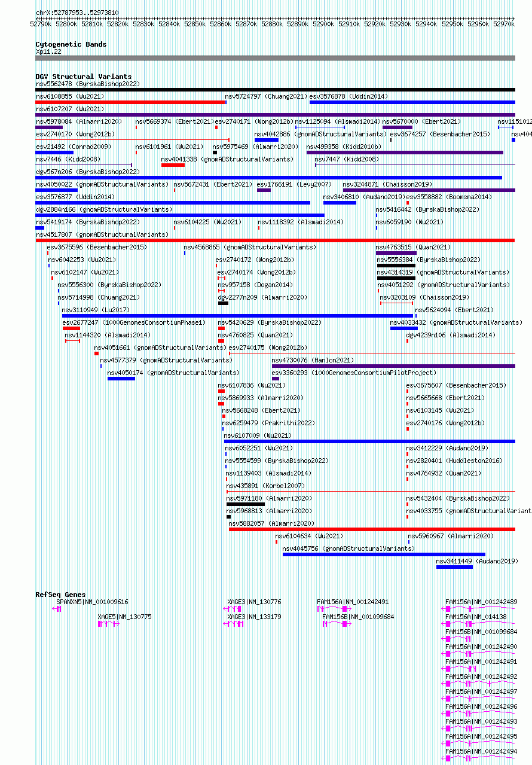This screenshot has width=532, height=765.
Task: Open the nsv435891 (Korbel2007) label
Action: pyautogui.click(x=265, y=486)
